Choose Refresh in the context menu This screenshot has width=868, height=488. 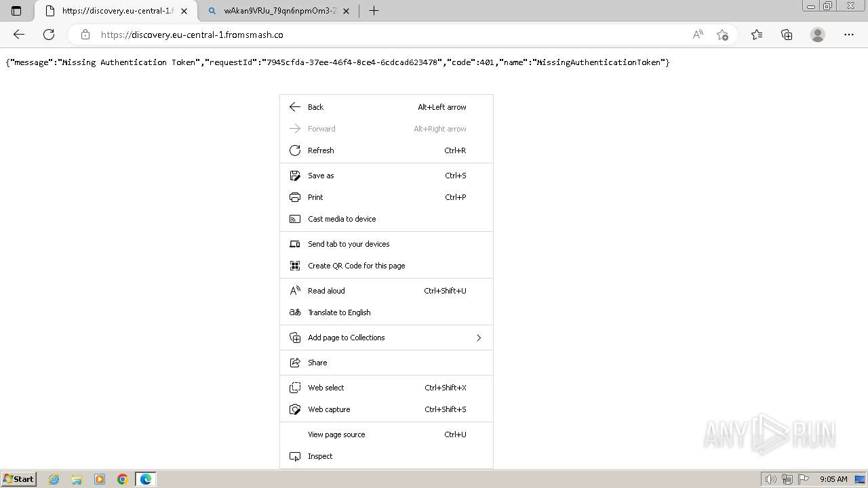click(387, 150)
